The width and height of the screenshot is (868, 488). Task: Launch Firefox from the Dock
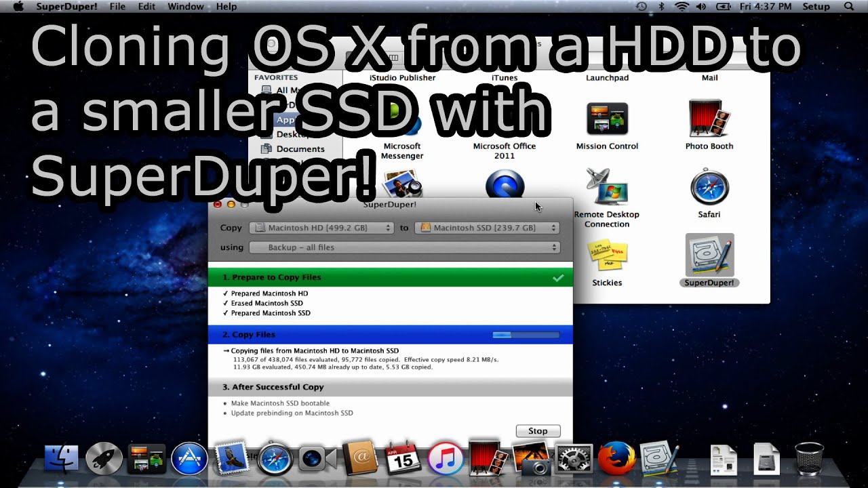[x=616, y=460]
